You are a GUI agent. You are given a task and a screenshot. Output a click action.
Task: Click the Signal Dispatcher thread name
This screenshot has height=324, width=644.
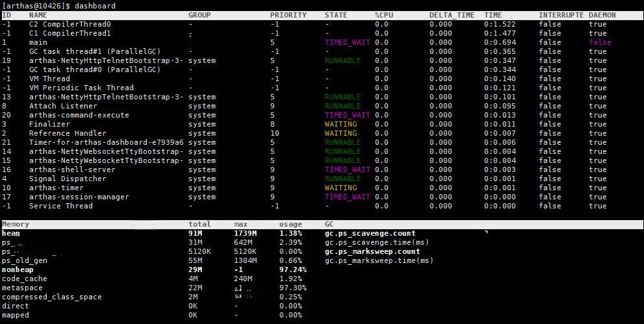click(68, 179)
